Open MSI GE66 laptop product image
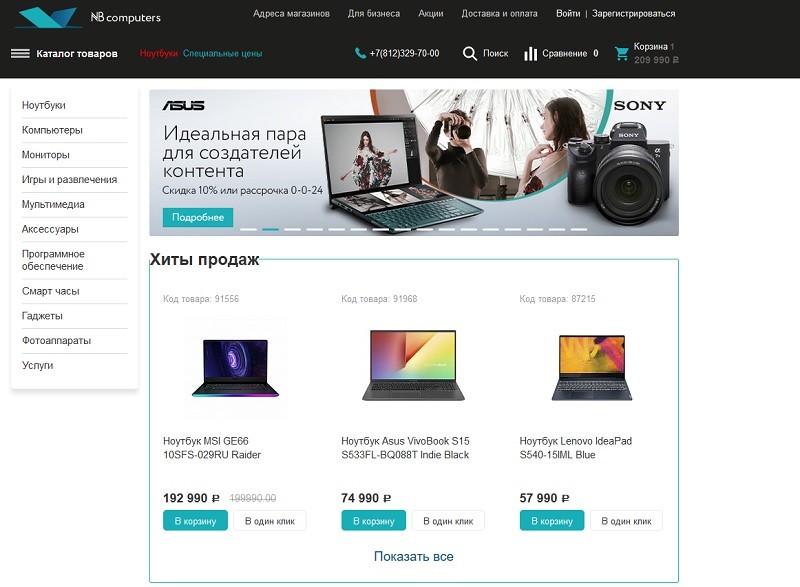 point(235,368)
